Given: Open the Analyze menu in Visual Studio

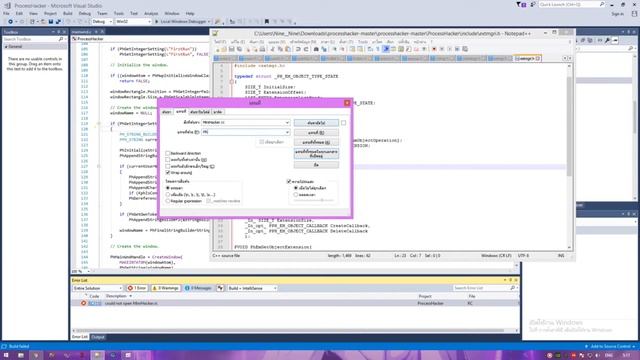Looking at the screenshot, I should pos(151,13).
